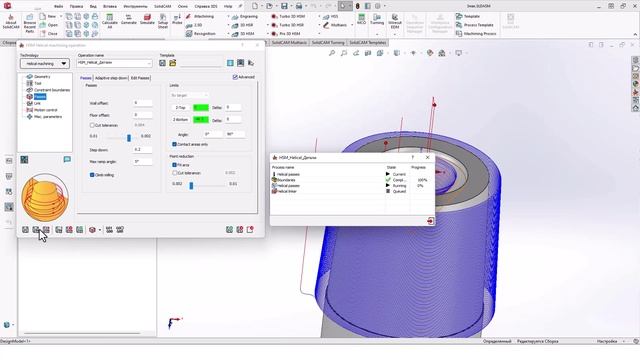Viewport: 640px width, 360px height.
Task: Click the first save icon in the dialog's bottom toolbar
Action: click(x=25, y=230)
